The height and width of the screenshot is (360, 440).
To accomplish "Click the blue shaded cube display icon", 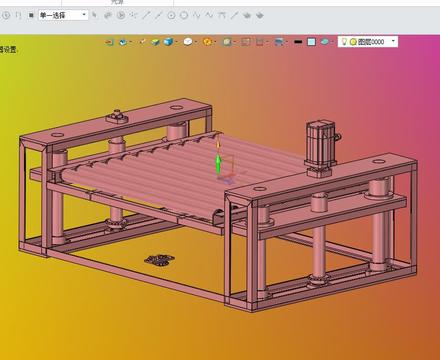I will [x=168, y=42].
